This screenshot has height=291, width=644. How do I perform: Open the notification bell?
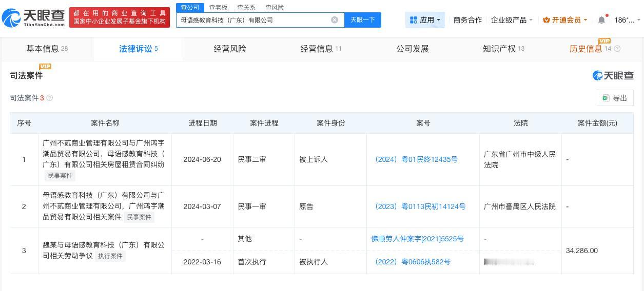tap(601, 20)
